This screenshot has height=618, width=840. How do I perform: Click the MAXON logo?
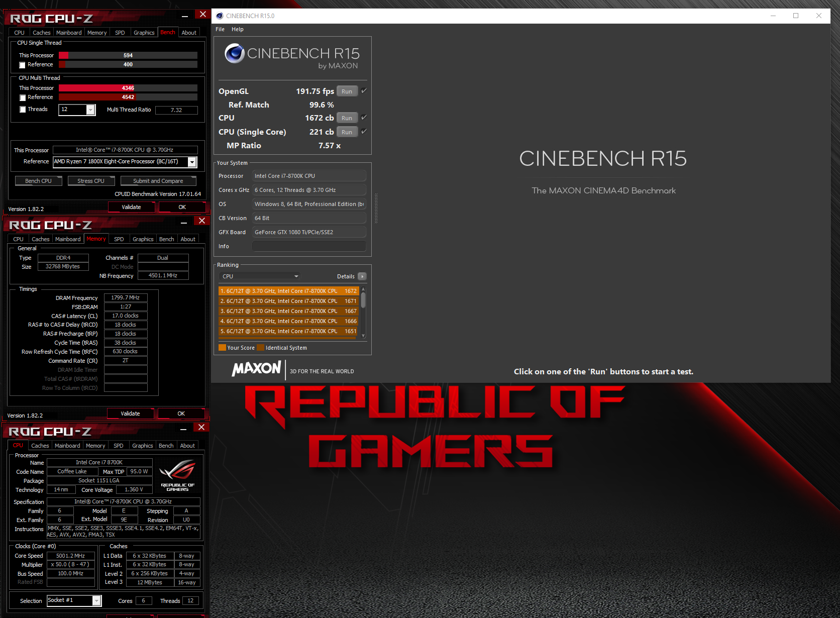(256, 369)
